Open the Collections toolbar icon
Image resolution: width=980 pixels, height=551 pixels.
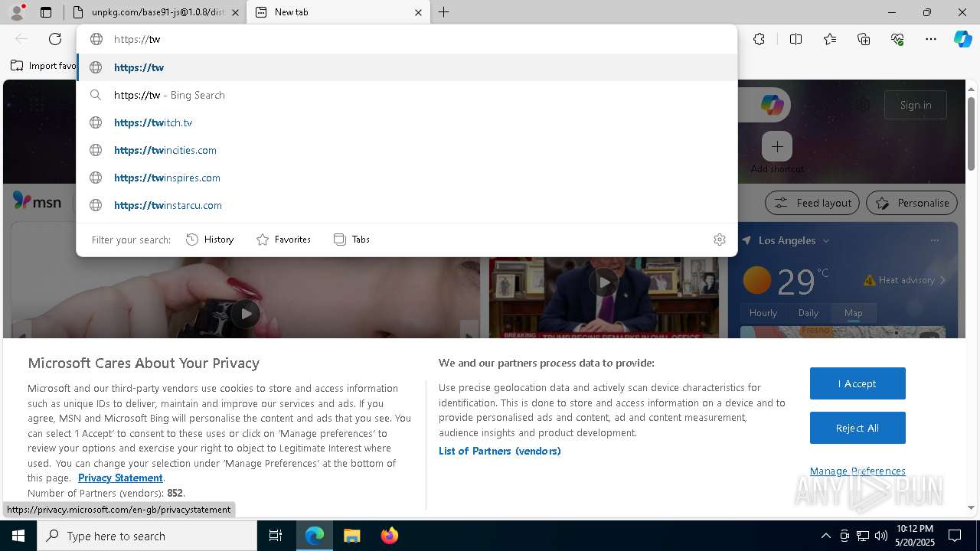[864, 39]
